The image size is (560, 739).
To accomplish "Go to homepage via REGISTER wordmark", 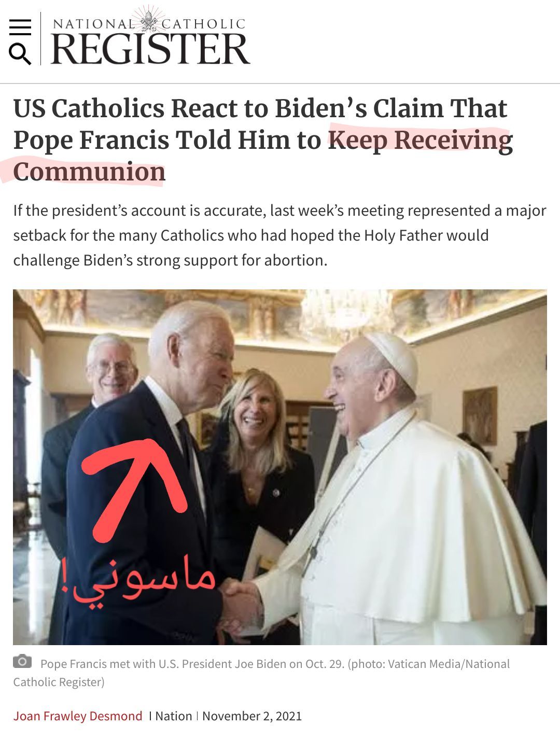I will (150, 49).
